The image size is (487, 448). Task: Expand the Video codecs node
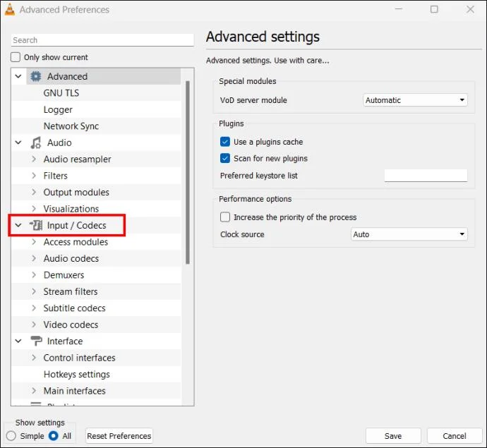(34, 325)
